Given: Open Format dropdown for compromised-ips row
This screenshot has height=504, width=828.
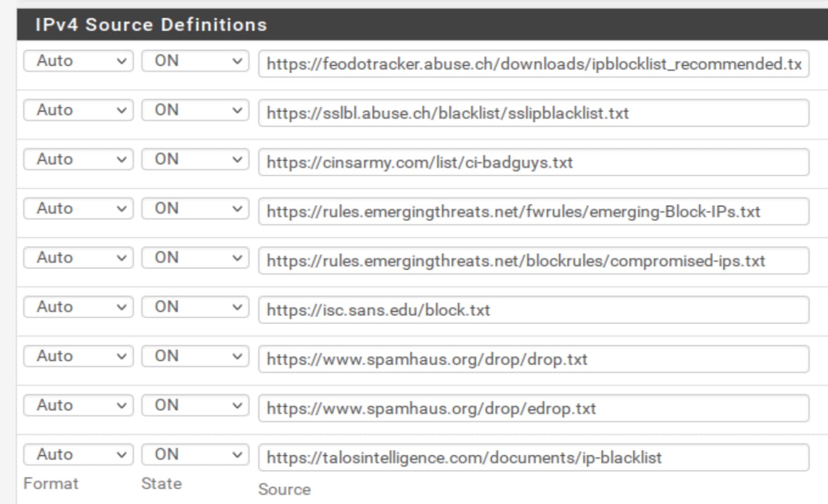Looking at the screenshot, I should [x=78, y=259].
